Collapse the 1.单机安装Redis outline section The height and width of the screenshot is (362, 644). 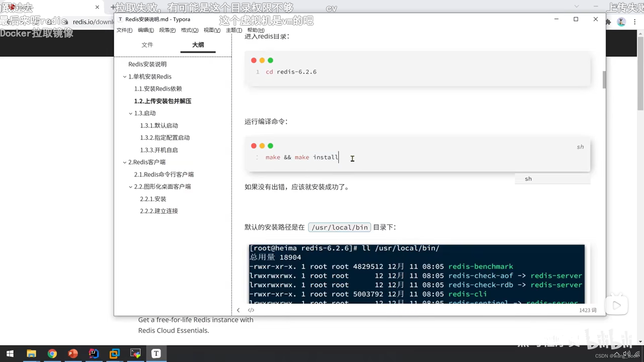click(x=125, y=77)
